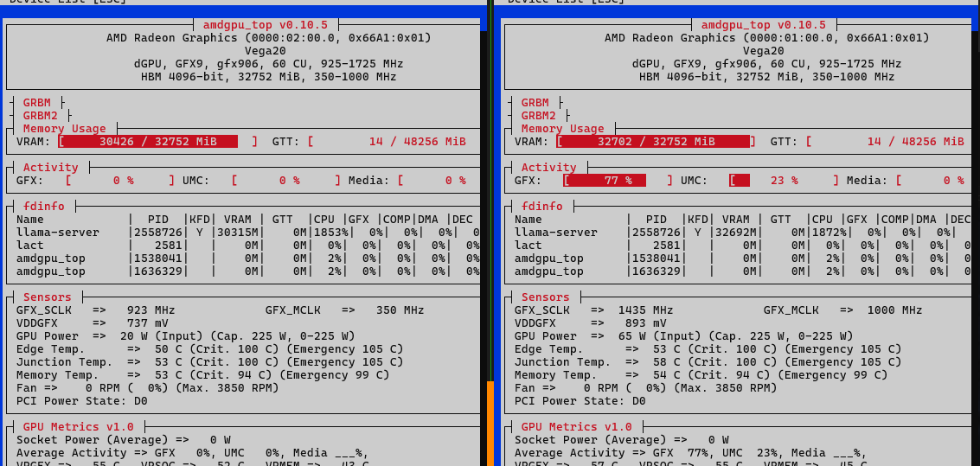980x466 pixels.
Task: Click the Junction Temp. line showing 58 C
Action: click(708, 361)
